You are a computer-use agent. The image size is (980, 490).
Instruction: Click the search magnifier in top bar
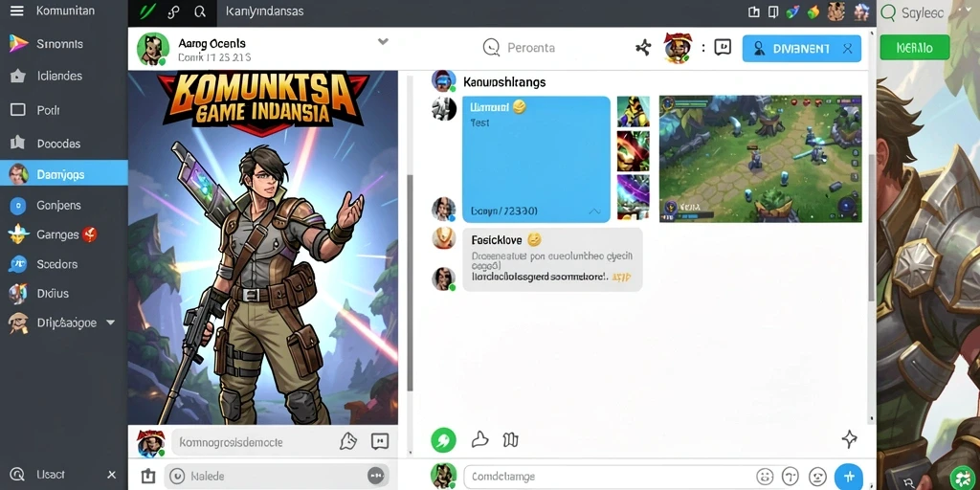(x=200, y=11)
